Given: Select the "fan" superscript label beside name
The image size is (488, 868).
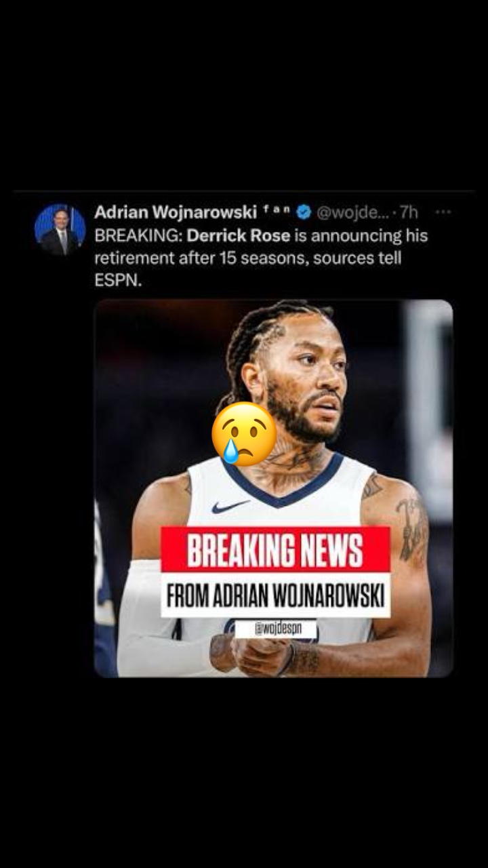Looking at the screenshot, I should (x=277, y=210).
